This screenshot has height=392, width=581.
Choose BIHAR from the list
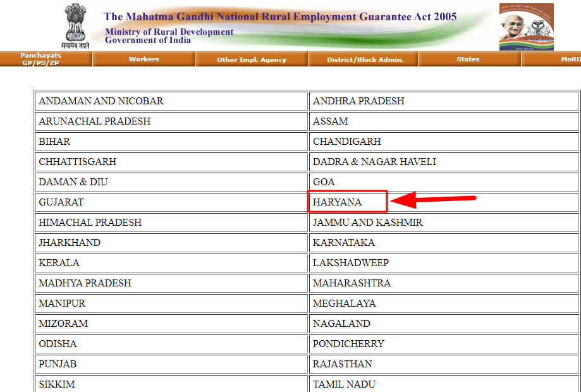click(54, 142)
